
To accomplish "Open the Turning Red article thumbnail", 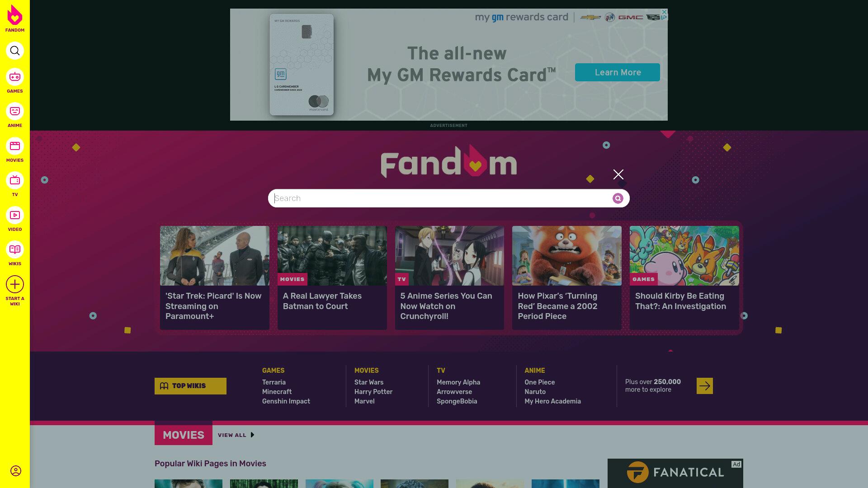I will [x=567, y=256].
